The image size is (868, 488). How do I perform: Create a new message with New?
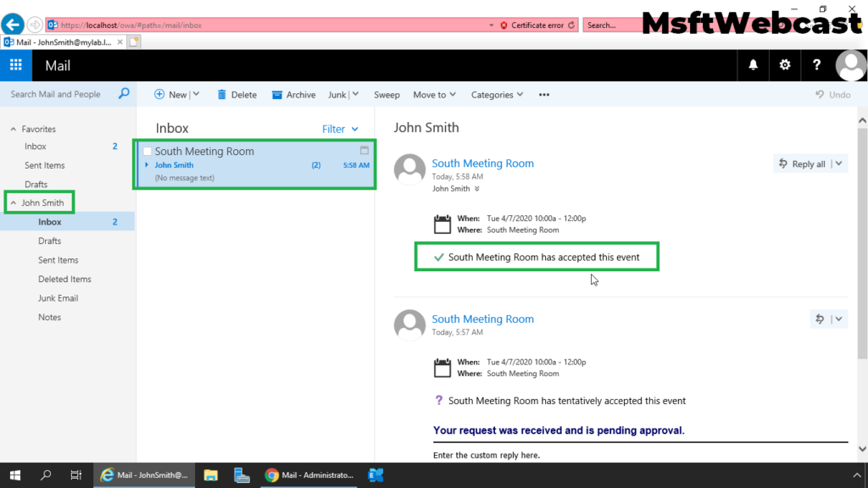tap(170, 95)
